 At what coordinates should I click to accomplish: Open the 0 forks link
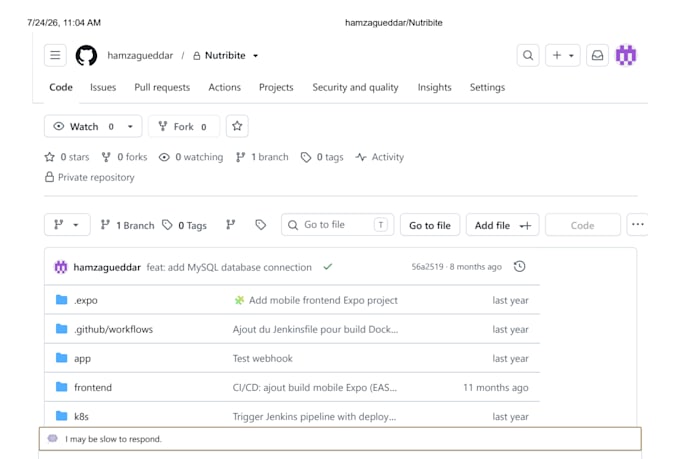click(124, 157)
